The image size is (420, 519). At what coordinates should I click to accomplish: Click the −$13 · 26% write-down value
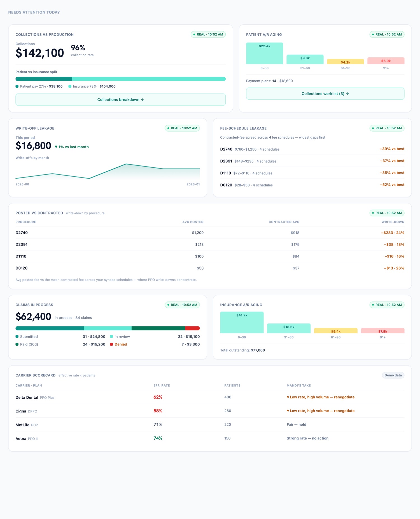pyautogui.click(x=394, y=268)
